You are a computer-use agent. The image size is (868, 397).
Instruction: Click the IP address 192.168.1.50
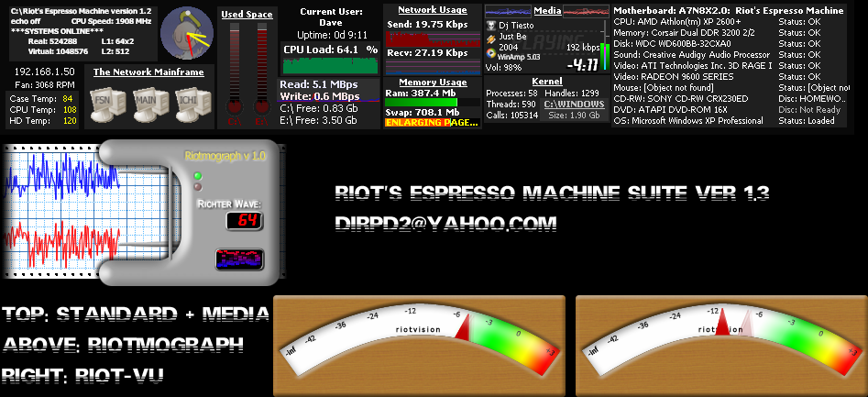coord(44,72)
